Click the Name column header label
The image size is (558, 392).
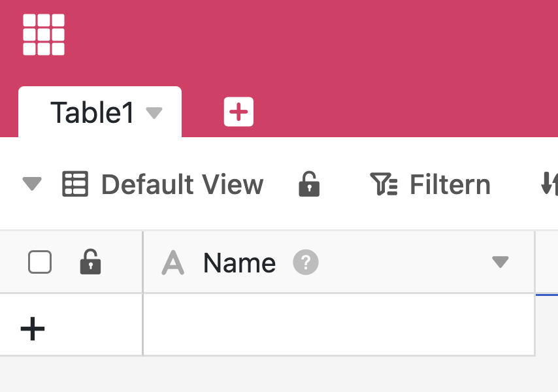[x=239, y=263]
